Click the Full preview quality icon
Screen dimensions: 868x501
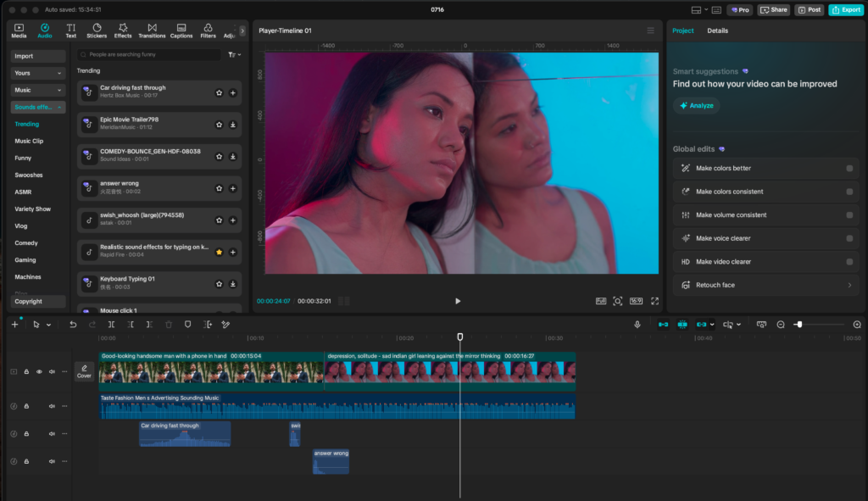[601, 301]
